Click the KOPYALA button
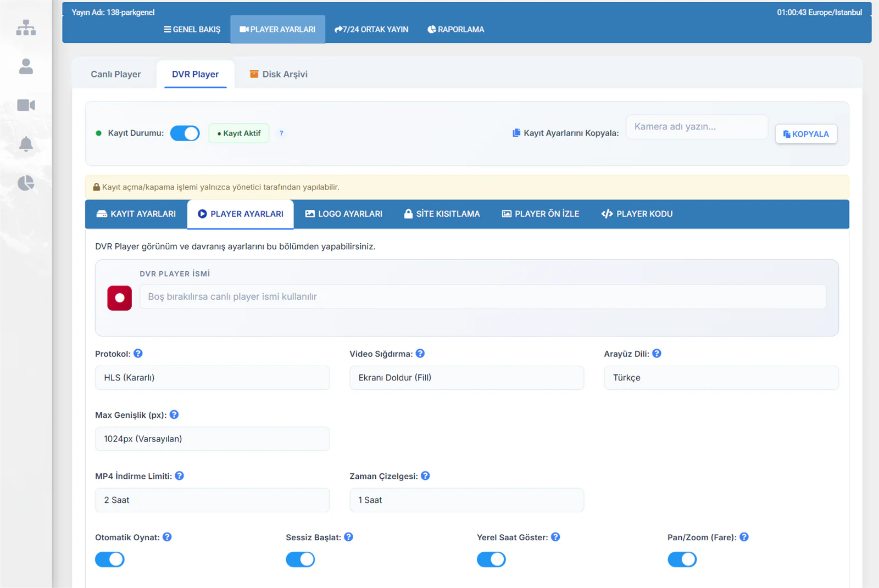Screen dimensions: 879x588 [806, 134]
